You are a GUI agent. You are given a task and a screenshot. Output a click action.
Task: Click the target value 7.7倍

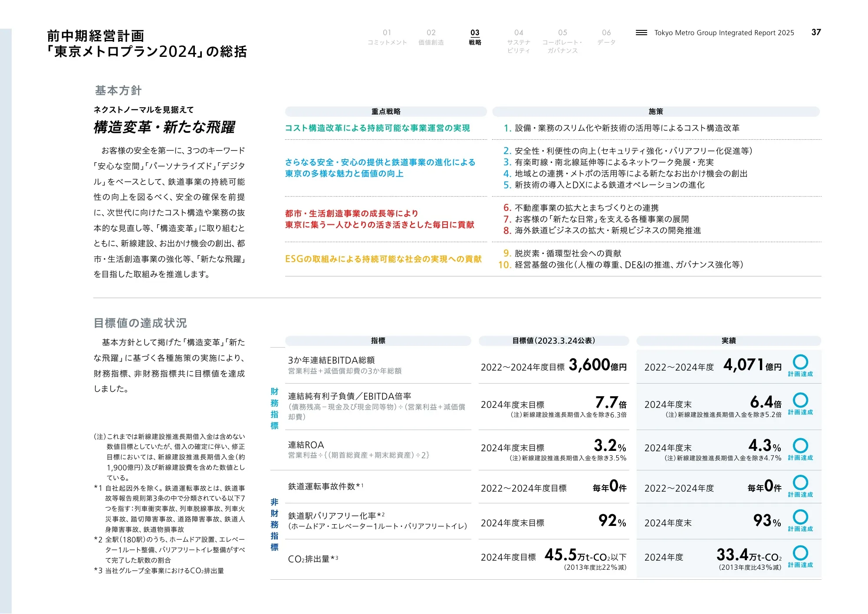tap(611, 402)
